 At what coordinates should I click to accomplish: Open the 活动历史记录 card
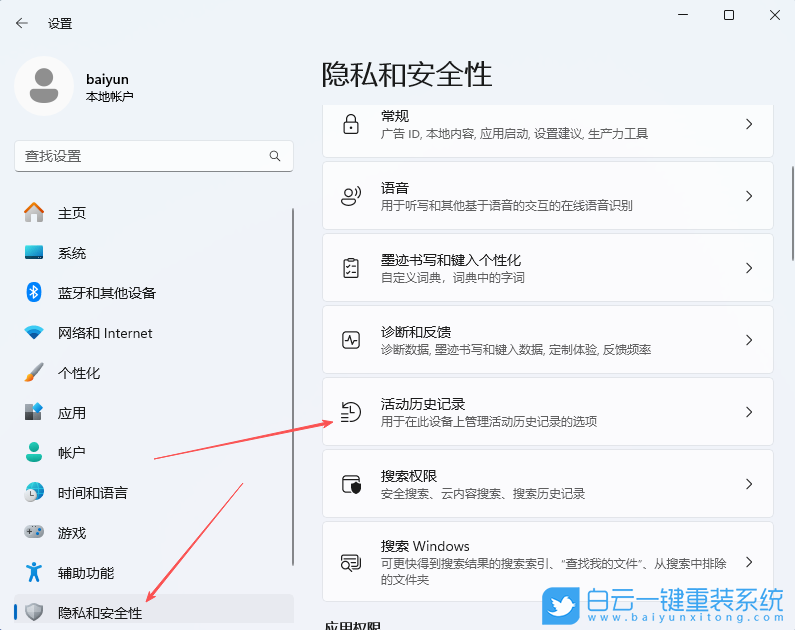pyautogui.click(x=548, y=412)
